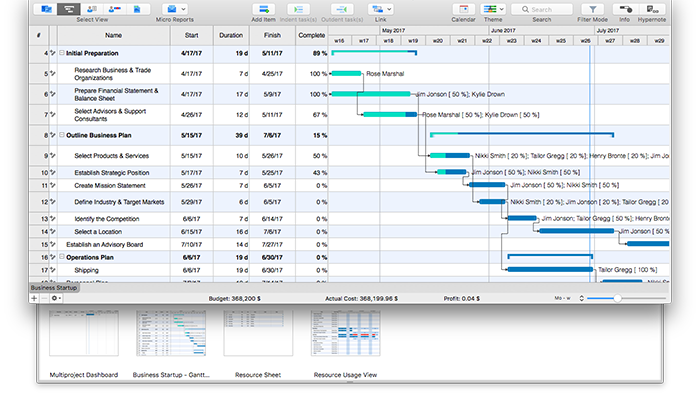
Task: Click the Duration column header
Action: coord(231,35)
